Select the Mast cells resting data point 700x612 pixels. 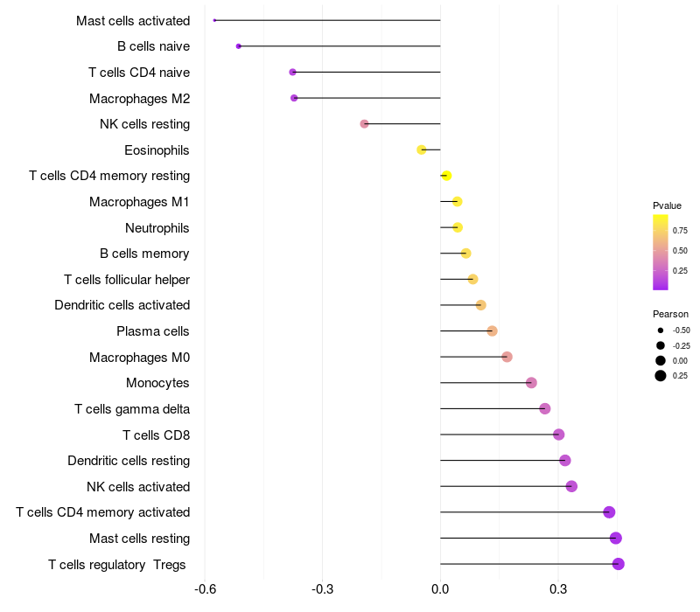coord(616,538)
